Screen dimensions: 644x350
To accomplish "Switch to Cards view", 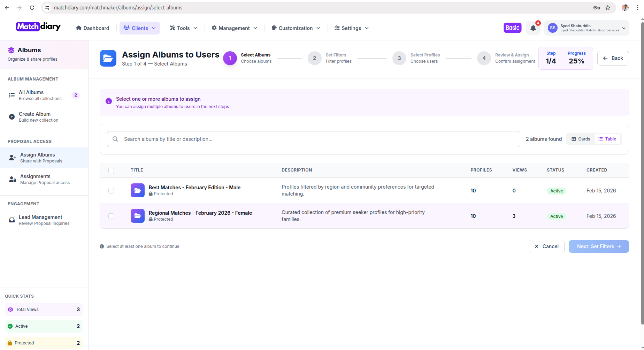I will (581, 139).
